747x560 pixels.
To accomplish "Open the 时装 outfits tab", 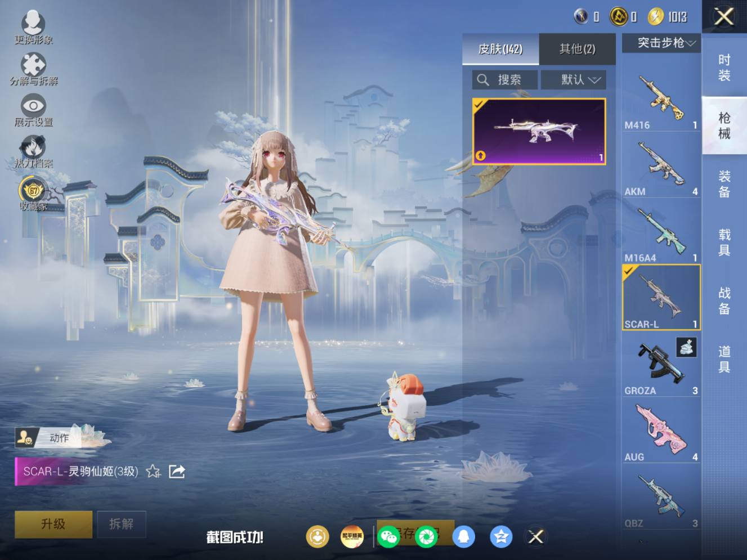I will (724, 68).
